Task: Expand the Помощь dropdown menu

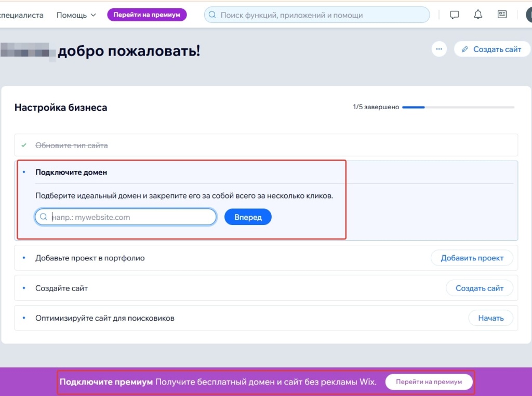Action: point(76,15)
